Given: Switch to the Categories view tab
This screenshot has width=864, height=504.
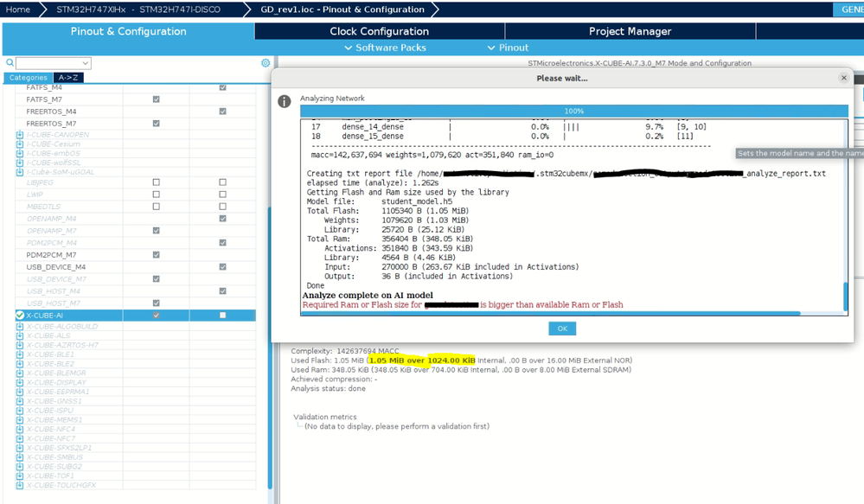Looking at the screenshot, I should coord(28,78).
